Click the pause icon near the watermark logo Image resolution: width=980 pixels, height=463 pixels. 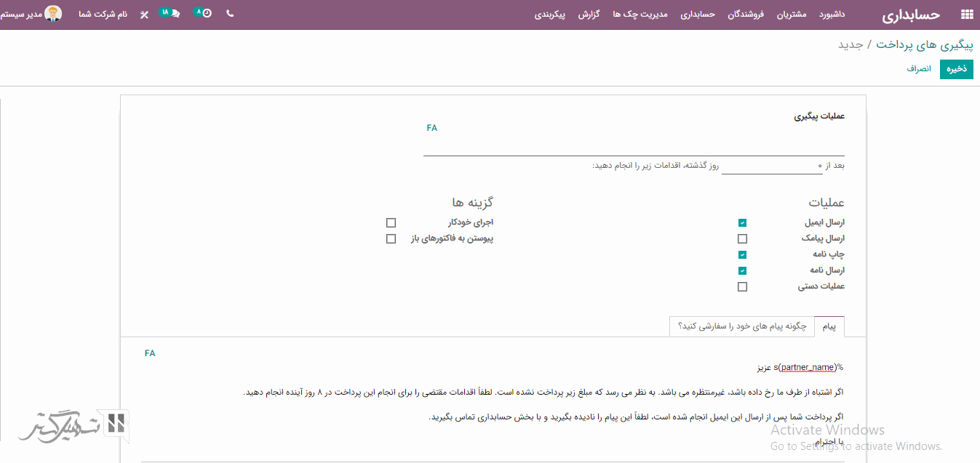click(116, 424)
